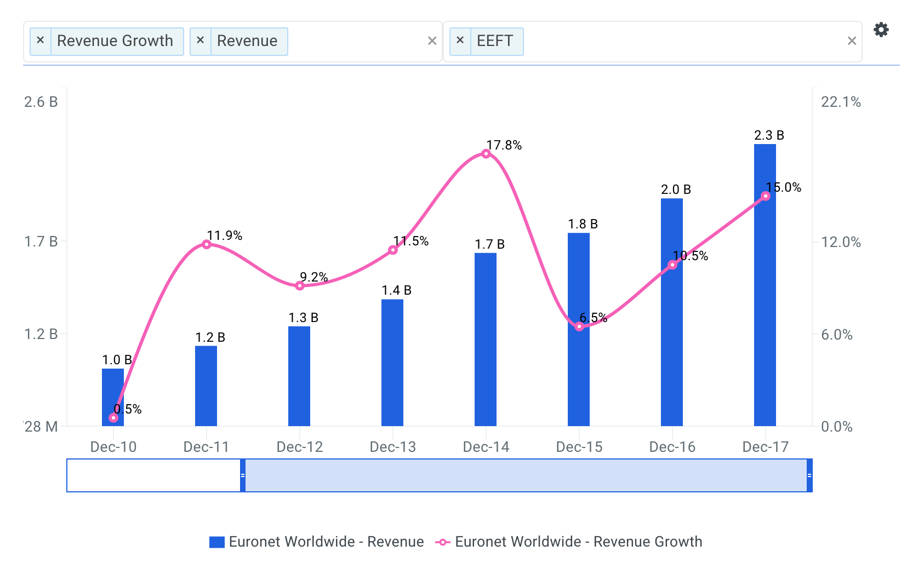Click the 11.9% growth data point

(x=207, y=244)
